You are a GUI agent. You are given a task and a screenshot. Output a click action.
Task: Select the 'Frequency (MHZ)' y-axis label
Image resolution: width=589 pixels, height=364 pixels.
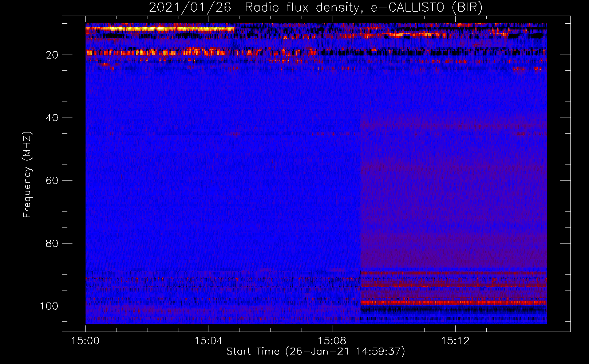point(27,175)
